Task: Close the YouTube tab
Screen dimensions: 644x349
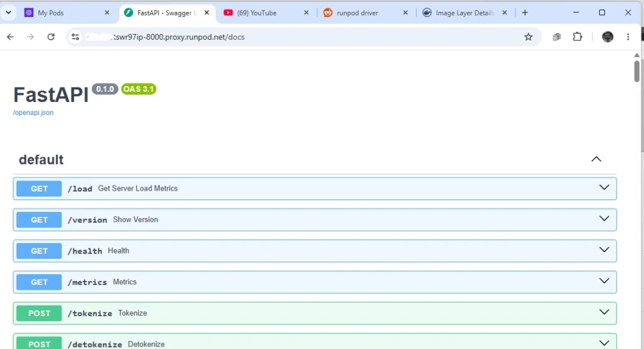Action: (x=306, y=13)
